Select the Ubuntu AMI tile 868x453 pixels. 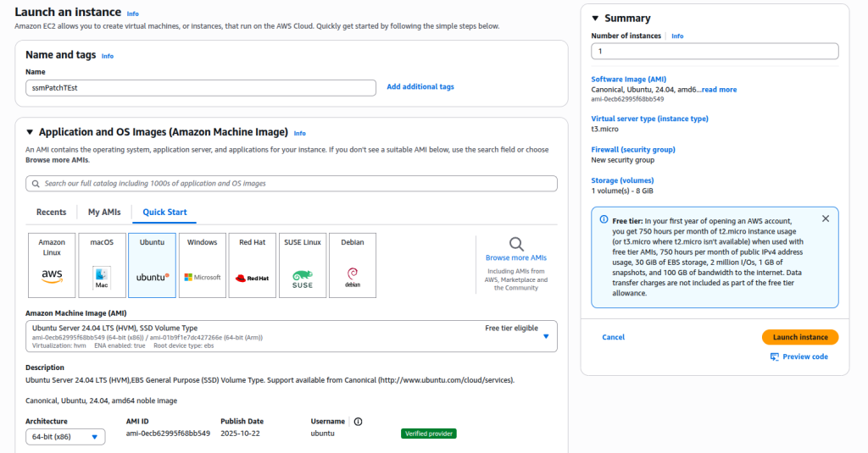153,266
